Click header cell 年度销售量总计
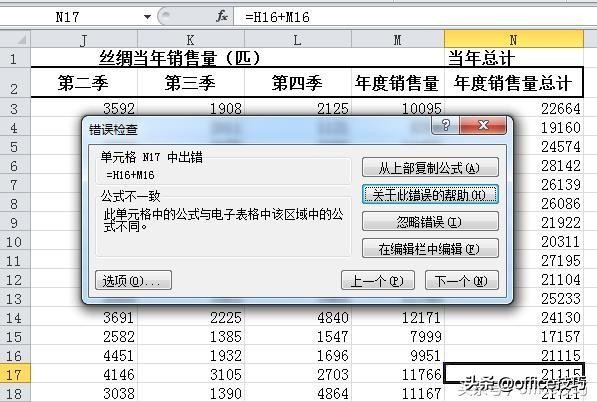This screenshot has width=597, height=402. [x=514, y=83]
